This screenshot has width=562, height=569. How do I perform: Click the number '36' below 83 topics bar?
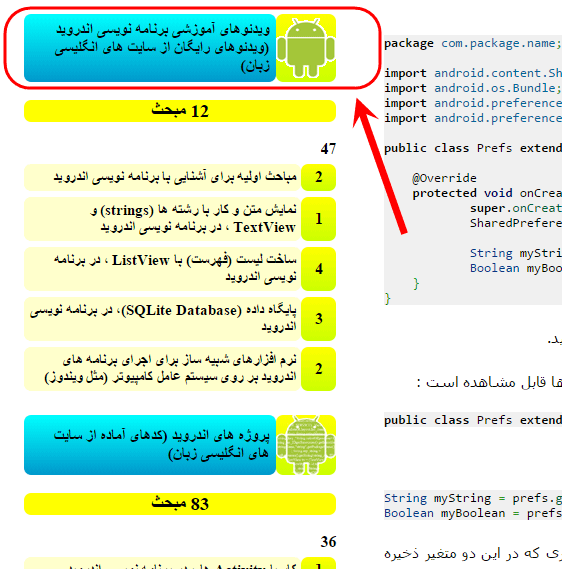(x=328, y=542)
